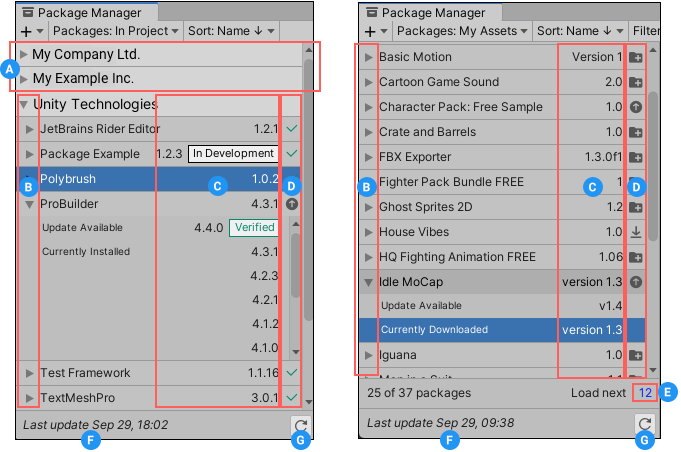This screenshot has width=681, height=452.
Task: Click the update arrow icon for Character Pack: Free Sample
Action: coord(636,107)
